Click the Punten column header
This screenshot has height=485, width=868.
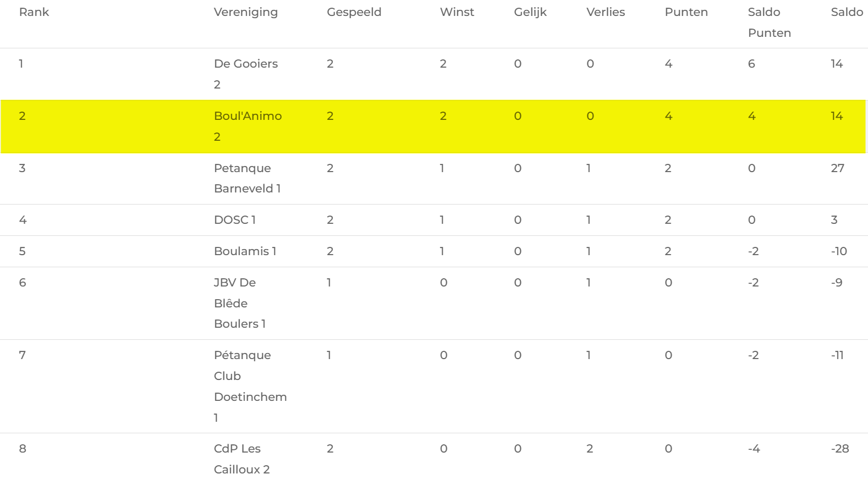click(x=686, y=12)
